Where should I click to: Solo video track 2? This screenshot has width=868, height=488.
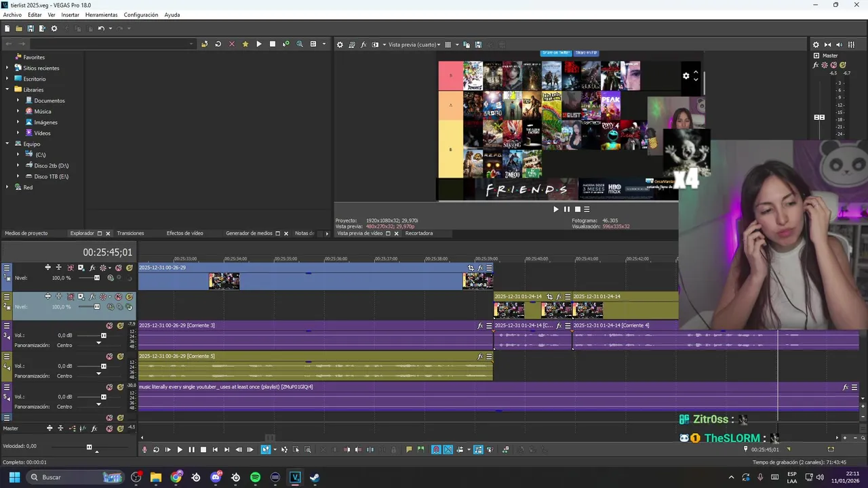(129, 297)
